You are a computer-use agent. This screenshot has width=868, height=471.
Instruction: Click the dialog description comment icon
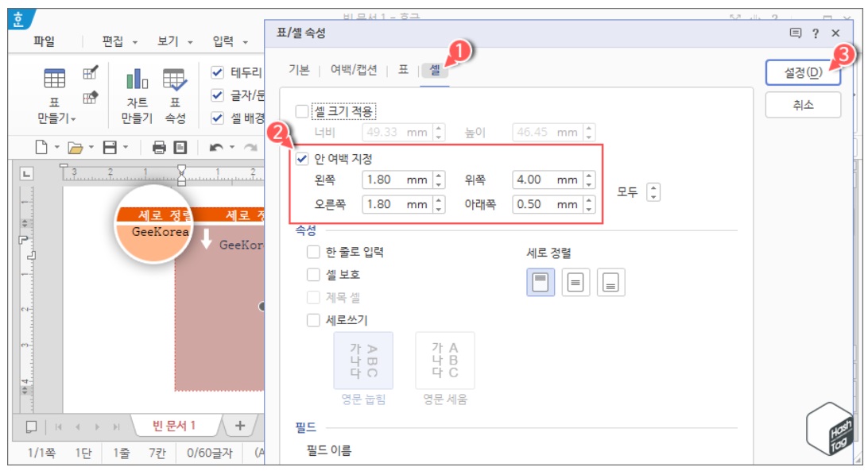796,33
